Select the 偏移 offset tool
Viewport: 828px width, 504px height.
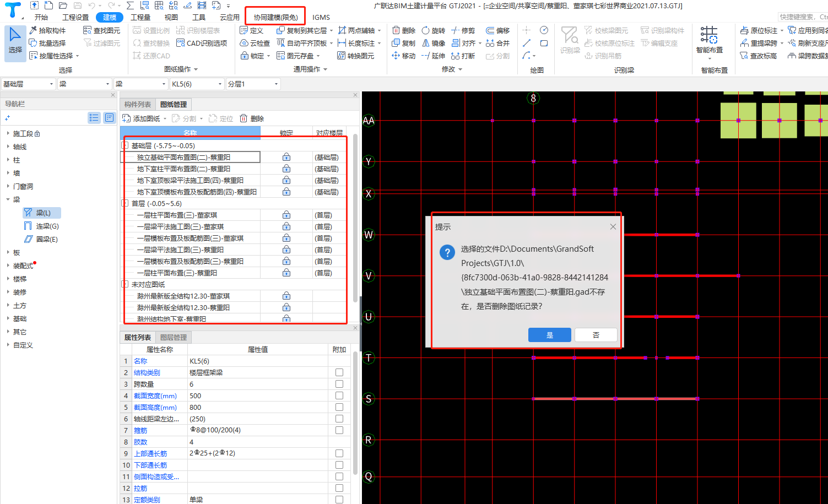tap(498, 30)
